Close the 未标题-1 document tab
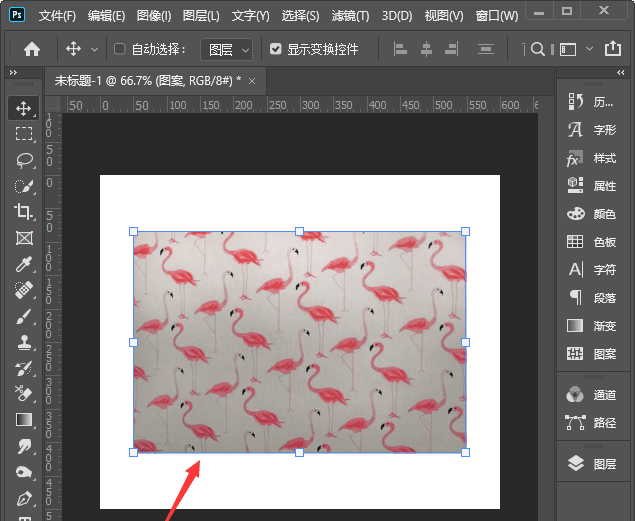The width and height of the screenshot is (635, 521). [252, 80]
